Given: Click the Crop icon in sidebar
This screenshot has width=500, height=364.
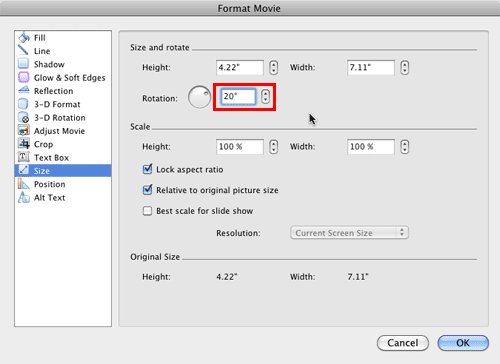Looking at the screenshot, I should tap(23, 144).
